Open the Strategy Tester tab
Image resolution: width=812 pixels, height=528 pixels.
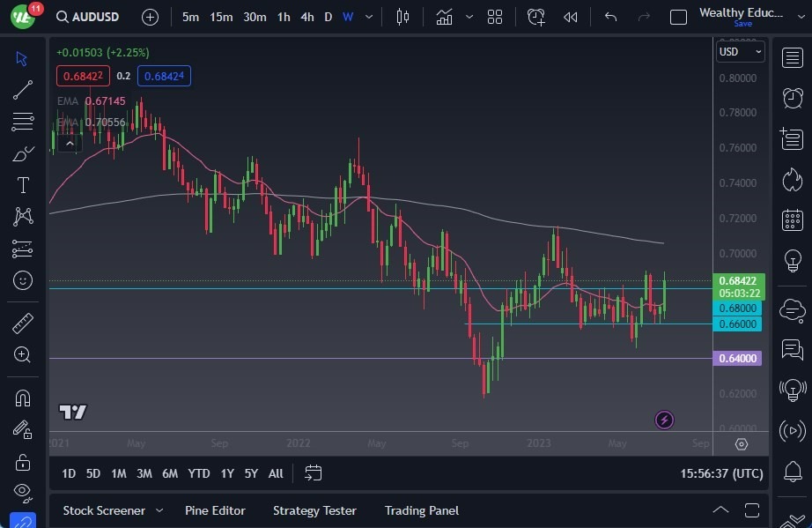pyautogui.click(x=314, y=509)
